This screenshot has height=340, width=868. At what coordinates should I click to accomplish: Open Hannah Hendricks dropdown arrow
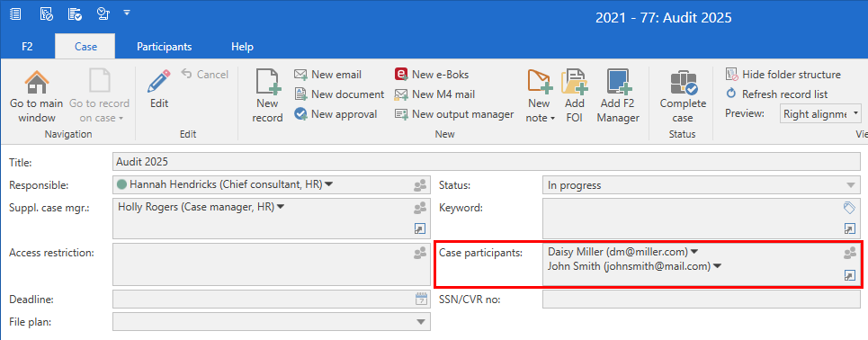329,184
